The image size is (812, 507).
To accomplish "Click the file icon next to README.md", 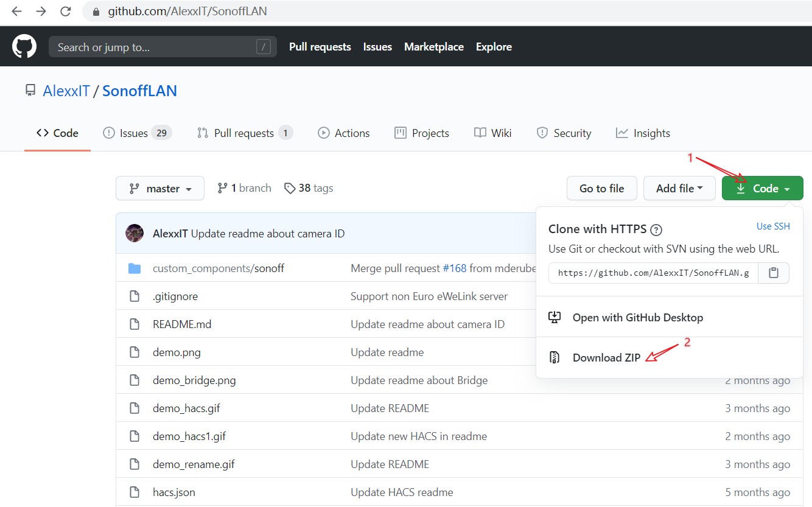I will click(135, 324).
